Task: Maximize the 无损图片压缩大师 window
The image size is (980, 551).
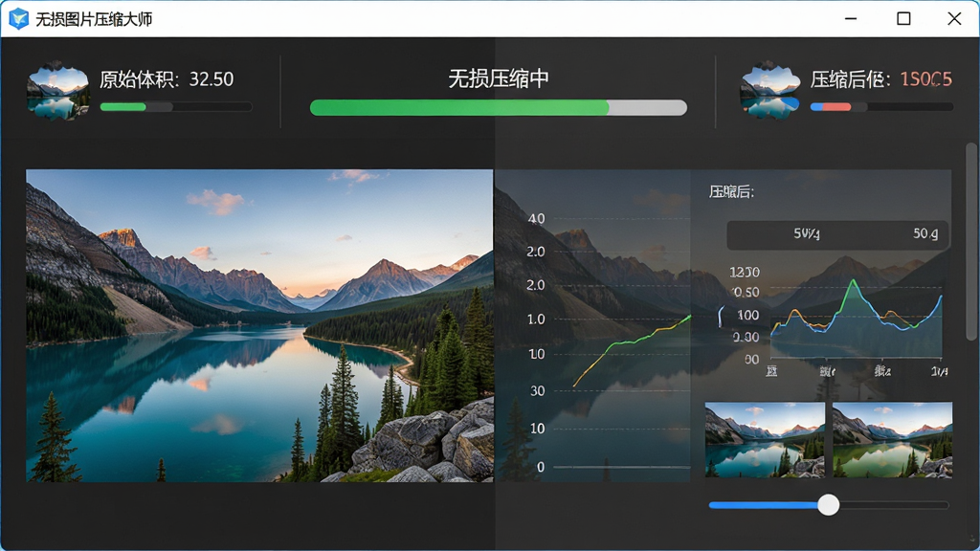Action: (903, 19)
